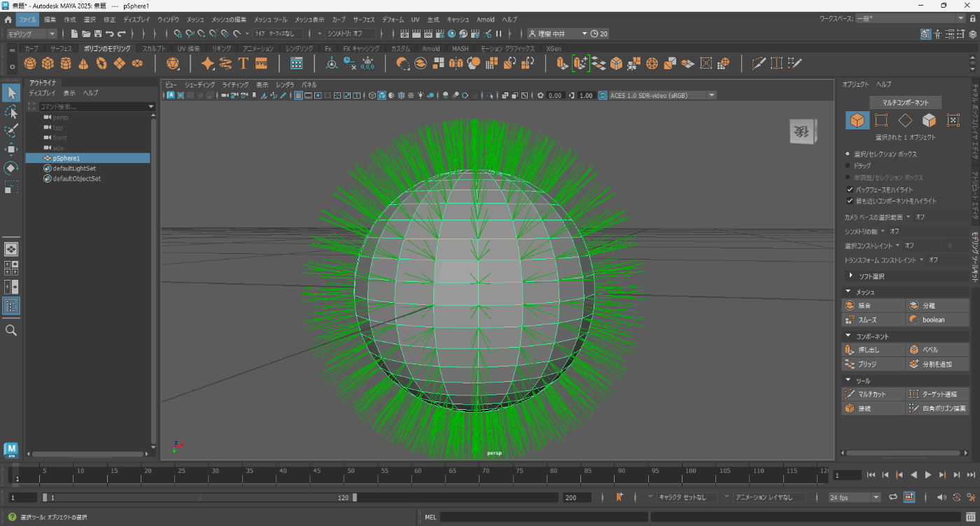Toggle the Outliner panel icon on left sidebar

pyautogui.click(x=11, y=306)
